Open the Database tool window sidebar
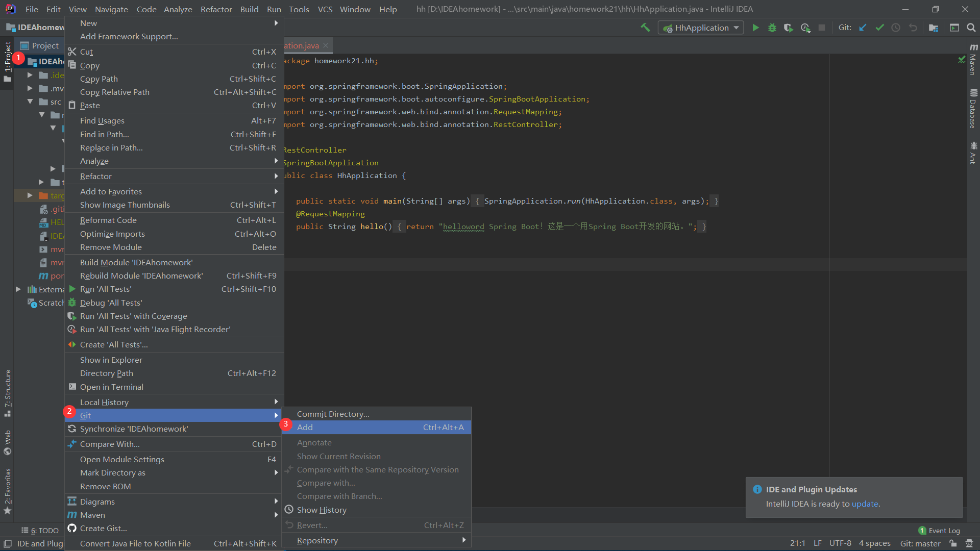This screenshot has width=980, height=551. (973, 109)
